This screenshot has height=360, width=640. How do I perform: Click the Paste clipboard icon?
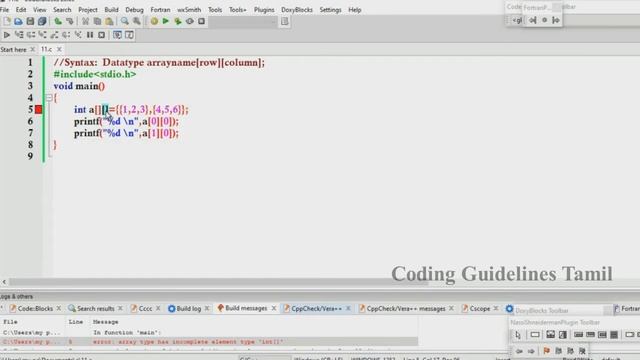click(109, 21)
